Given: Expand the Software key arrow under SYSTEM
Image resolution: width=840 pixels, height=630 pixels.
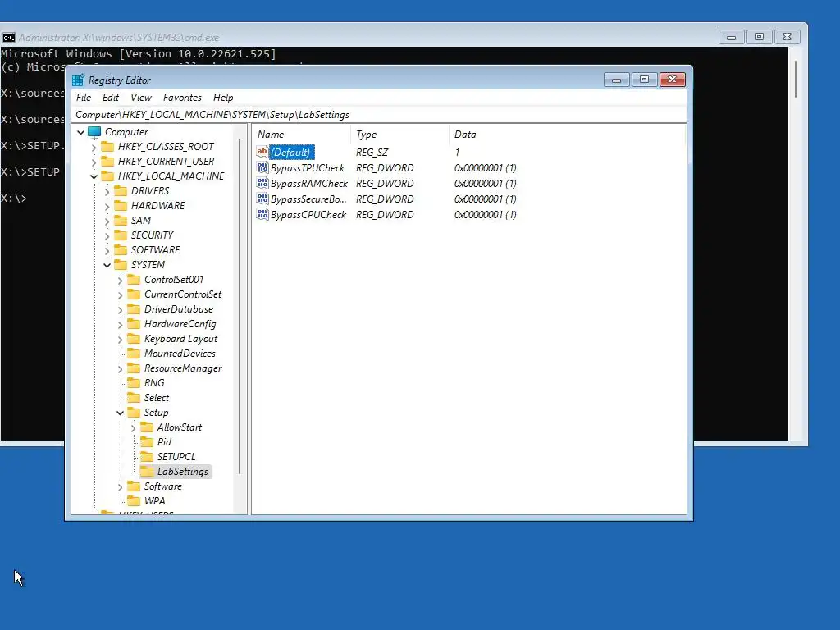Looking at the screenshot, I should 120,487.
